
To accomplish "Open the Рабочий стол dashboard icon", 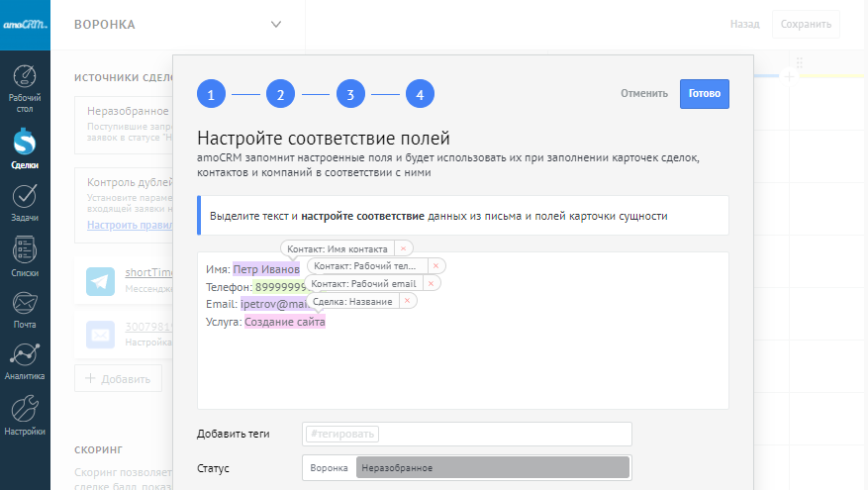I will pos(25,88).
